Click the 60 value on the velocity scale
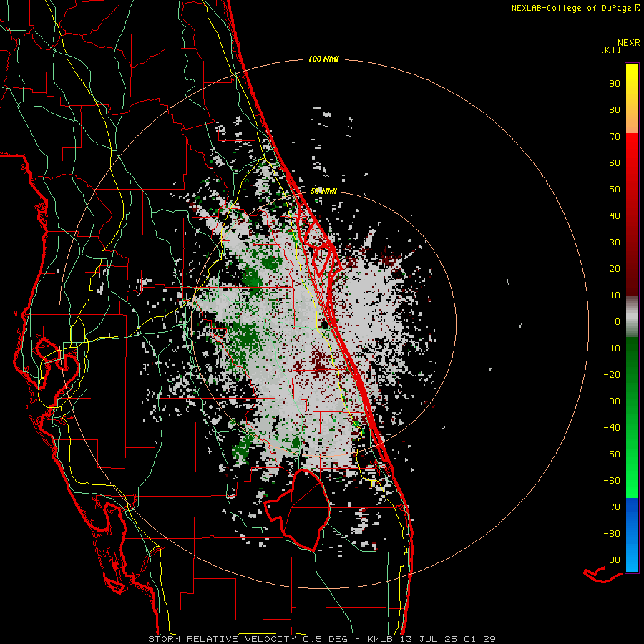The width and height of the screenshot is (644, 644). pos(615,162)
